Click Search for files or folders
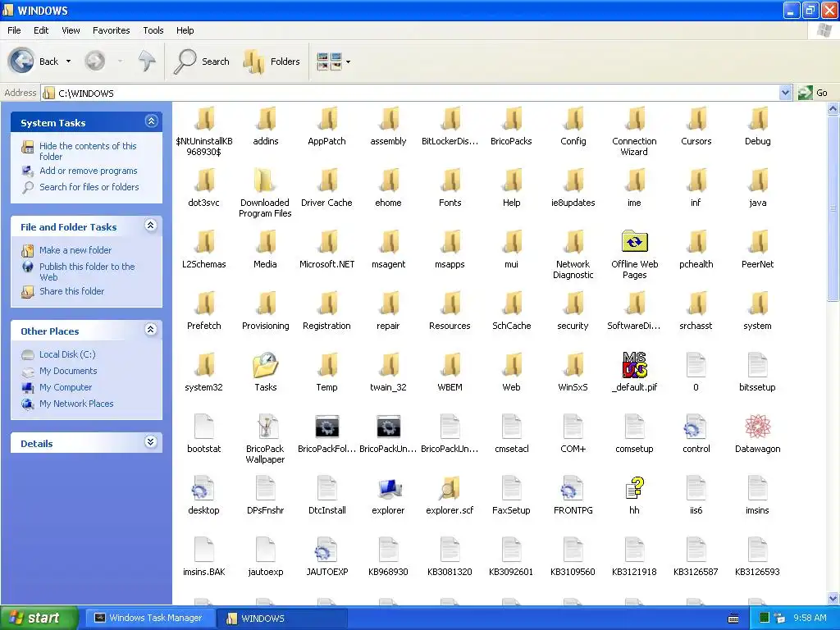This screenshot has width=840, height=630. 89,187
